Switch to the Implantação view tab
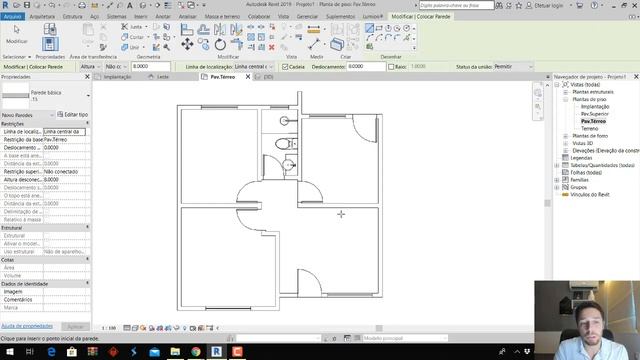The image size is (640, 360). tap(117, 77)
